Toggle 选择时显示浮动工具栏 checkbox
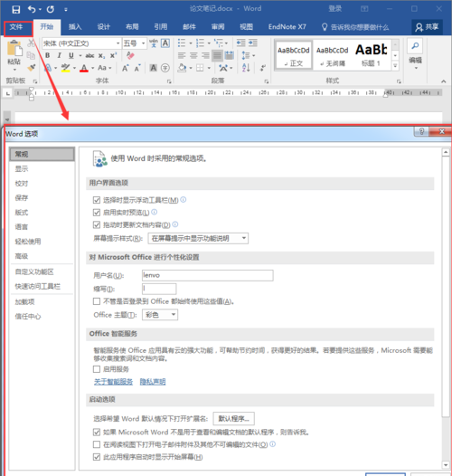 coord(97,200)
